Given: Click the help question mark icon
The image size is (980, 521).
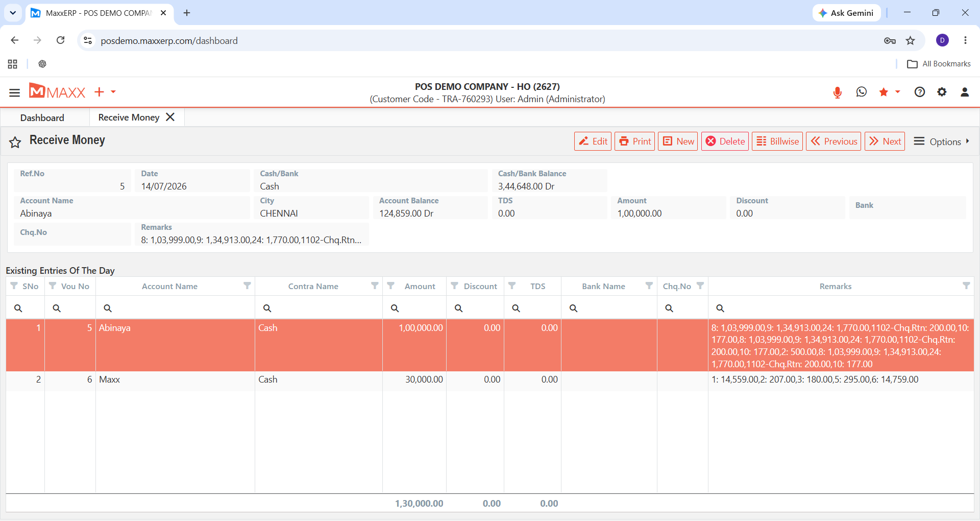Looking at the screenshot, I should (x=920, y=92).
